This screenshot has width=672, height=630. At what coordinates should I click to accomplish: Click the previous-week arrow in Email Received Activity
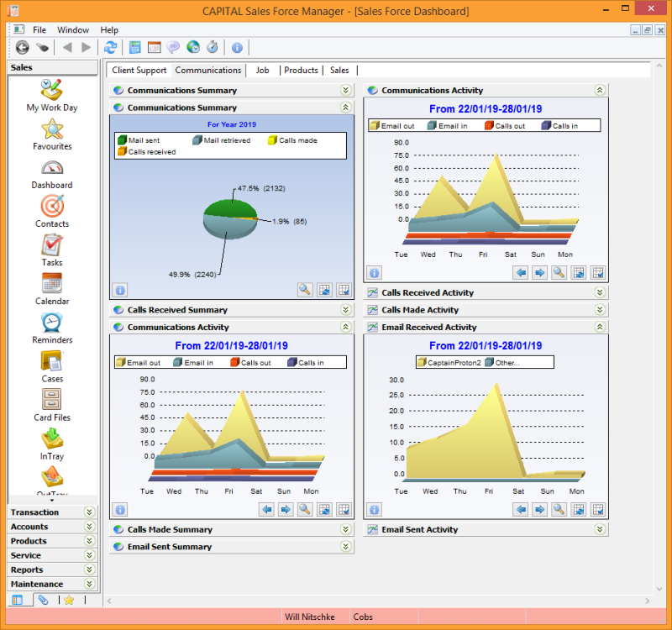click(521, 510)
